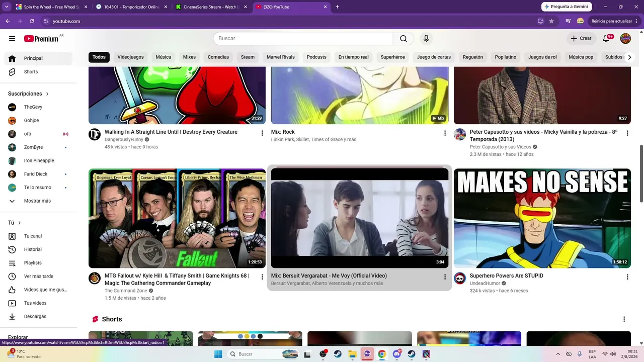Open options for Superhero Powers Are STUPID

[627, 277]
